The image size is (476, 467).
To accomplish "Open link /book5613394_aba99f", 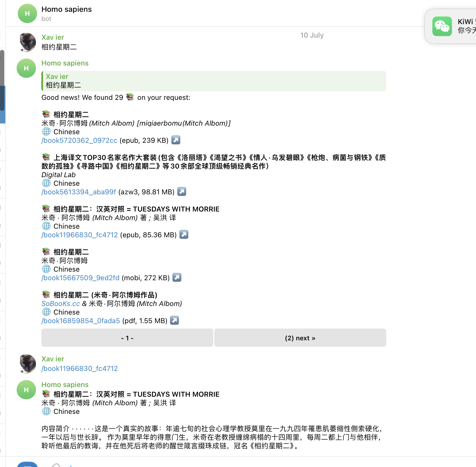I will coord(79,192).
